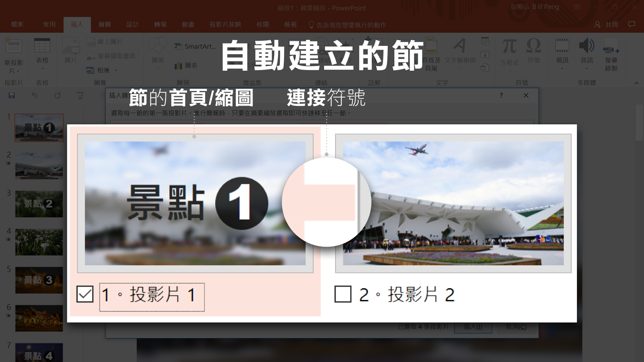Collapse the ribbon with chevron arrow
644x362 pixels.
(636, 83)
